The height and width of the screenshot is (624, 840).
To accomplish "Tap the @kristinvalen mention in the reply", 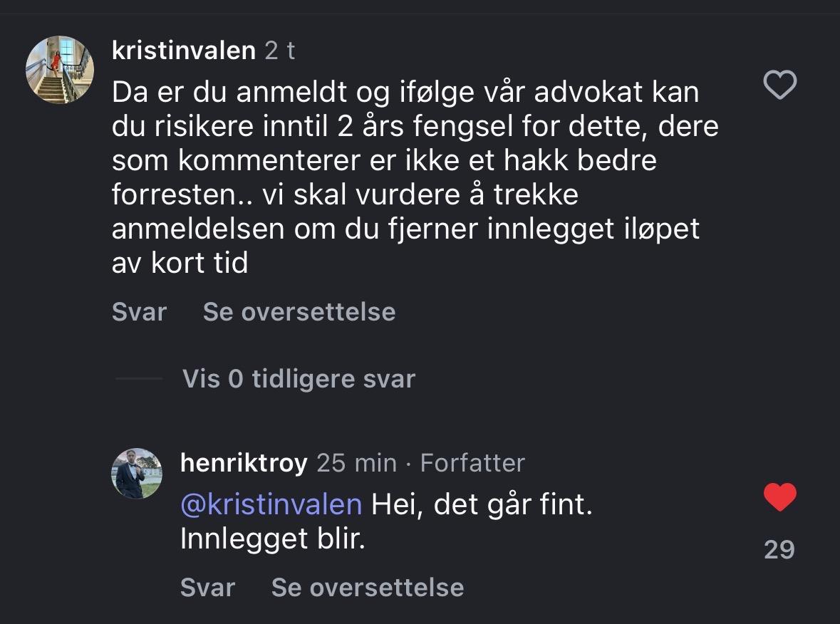I will [x=271, y=505].
